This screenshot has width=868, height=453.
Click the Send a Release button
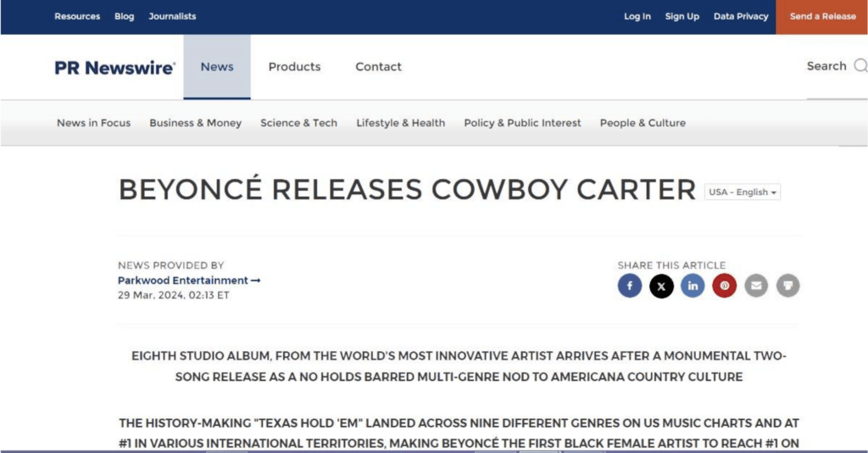click(822, 17)
